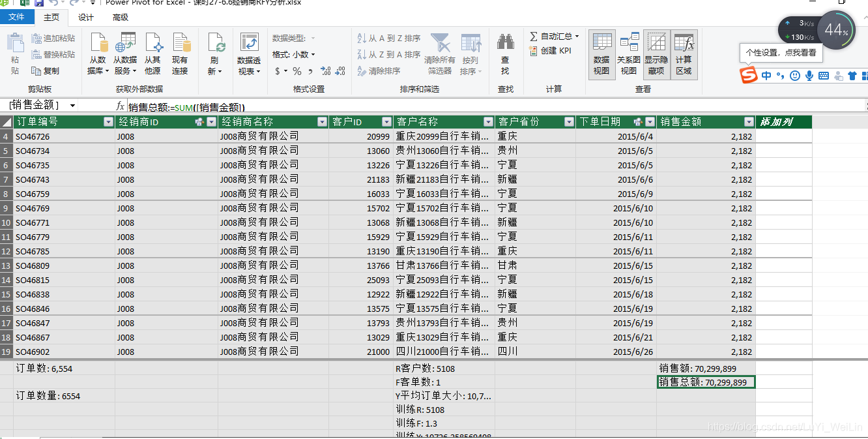868x439 pixels.
Task: Select measure cell 订单数量: 6554
Action: click(x=64, y=396)
